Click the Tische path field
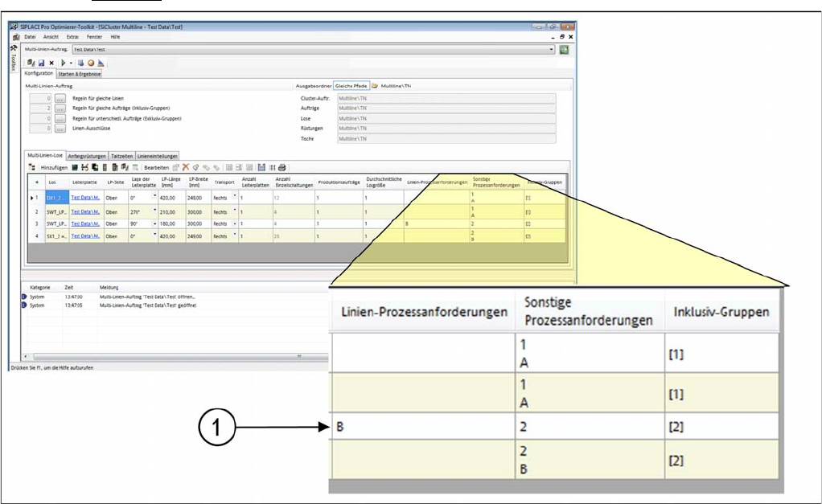Screen dimensions: 822x504 [x=446, y=139]
